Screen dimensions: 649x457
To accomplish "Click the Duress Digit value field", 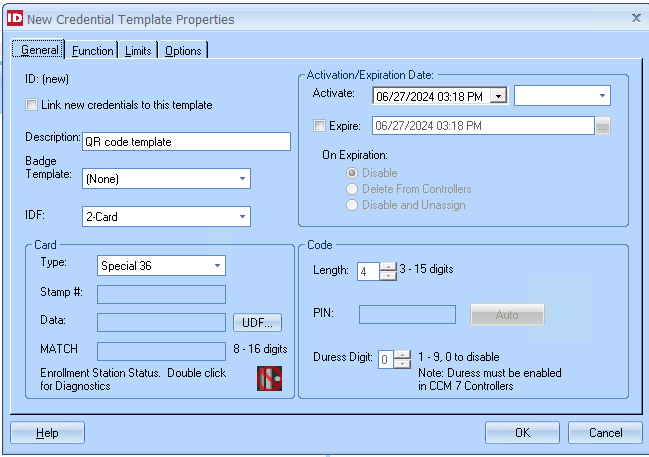I will [x=386, y=359].
